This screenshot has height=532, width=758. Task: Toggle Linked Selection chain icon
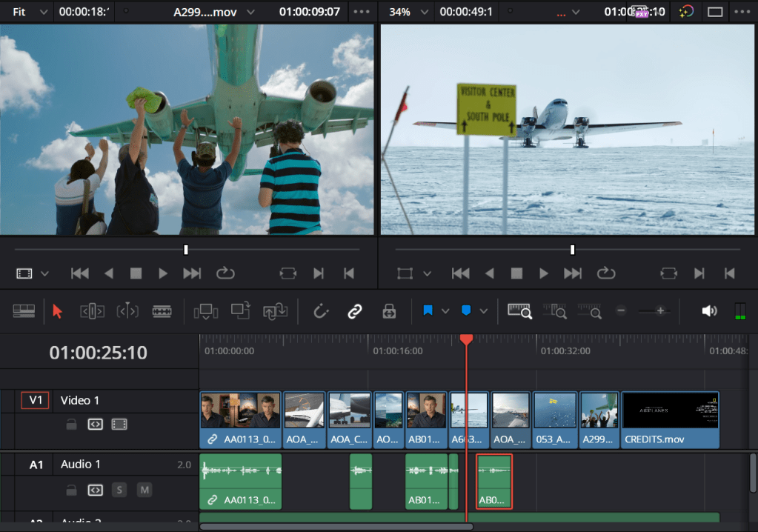pos(355,311)
